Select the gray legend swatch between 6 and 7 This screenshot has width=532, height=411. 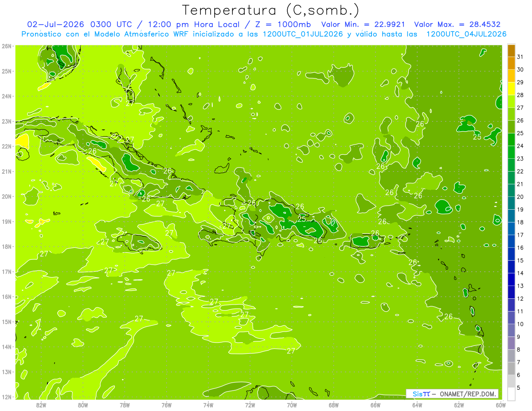tap(511, 368)
